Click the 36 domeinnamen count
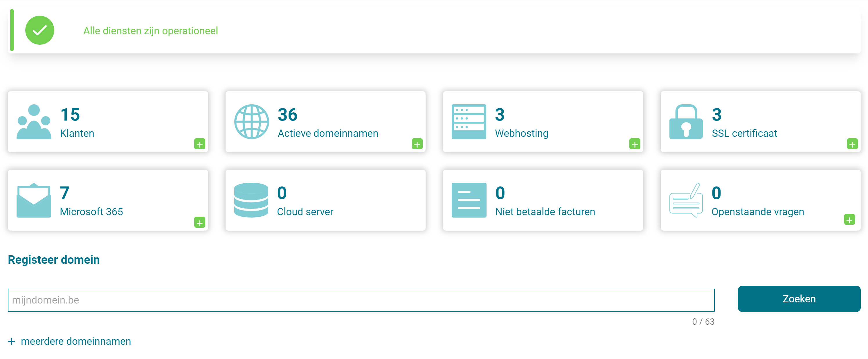This screenshot has width=868, height=359. click(x=287, y=115)
